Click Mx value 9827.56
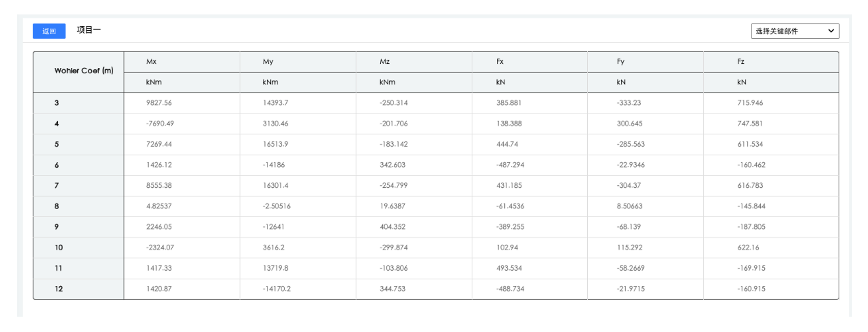 (x=159, y=103)
